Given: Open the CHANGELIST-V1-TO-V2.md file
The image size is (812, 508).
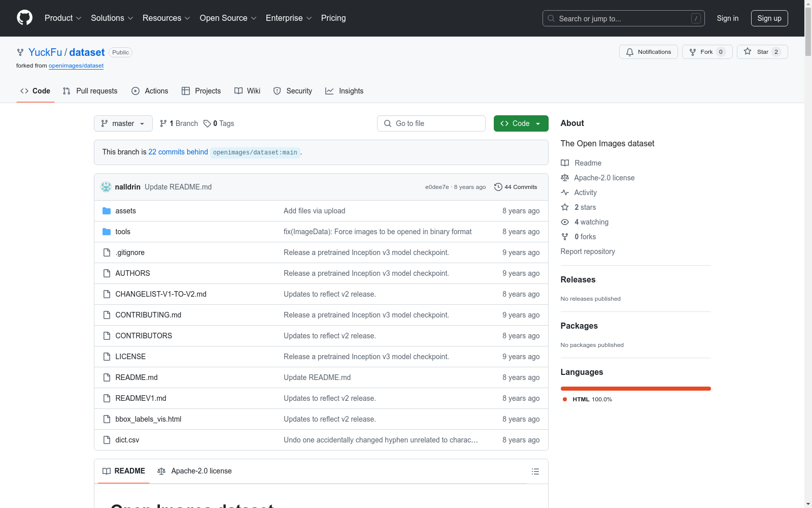Looking at the screenshot, I should 161,294.
